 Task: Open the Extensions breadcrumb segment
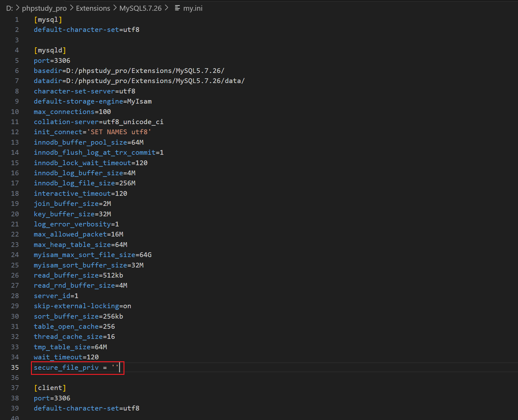click(93, 8)
